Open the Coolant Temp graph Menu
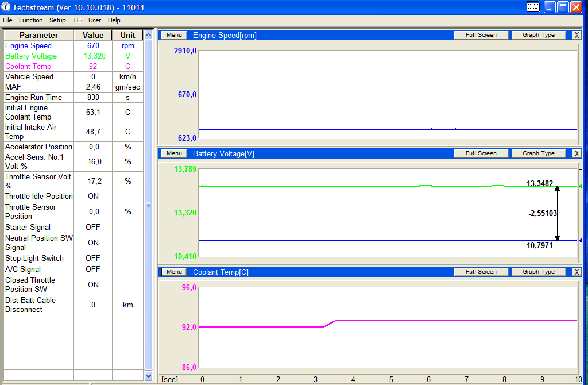Viewport: 588px width, 385px height. [174, 272]
